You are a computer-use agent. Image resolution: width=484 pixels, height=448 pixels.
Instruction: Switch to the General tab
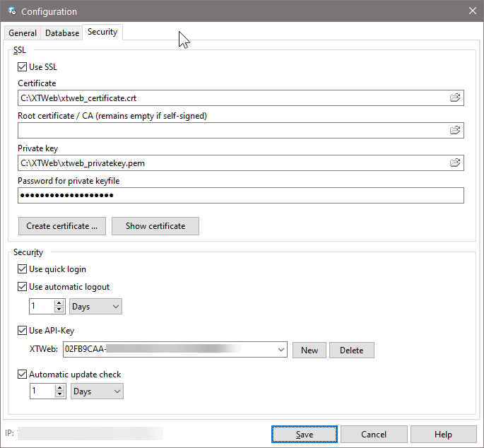click(x=23, y=33)
